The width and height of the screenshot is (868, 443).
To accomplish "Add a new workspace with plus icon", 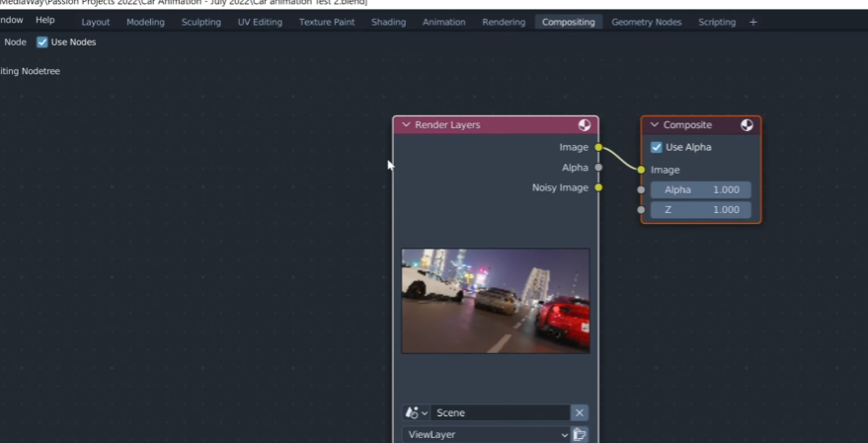I will pos(752,22).
